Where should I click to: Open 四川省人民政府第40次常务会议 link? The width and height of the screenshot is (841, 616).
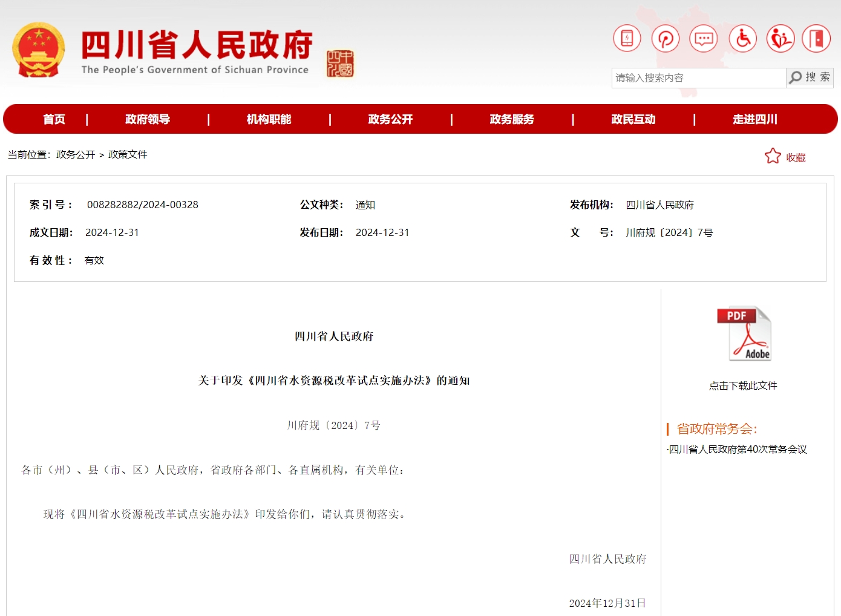point(738,449)
